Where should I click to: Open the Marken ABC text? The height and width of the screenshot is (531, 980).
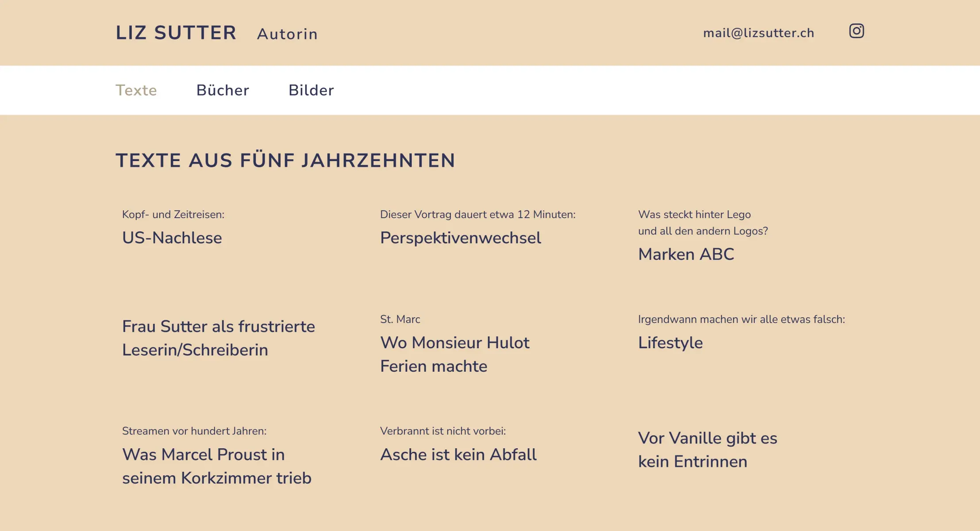click(x=686, y=254)
